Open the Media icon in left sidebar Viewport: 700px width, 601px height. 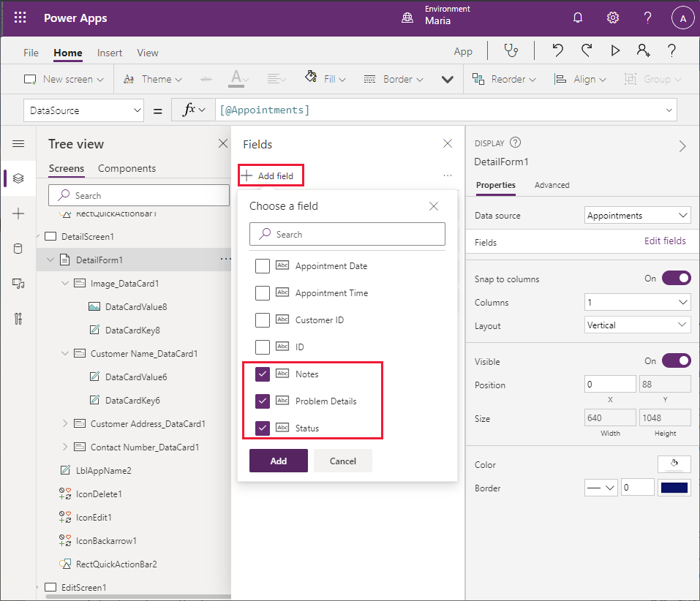pyautogui.click(x=18, y=284)
